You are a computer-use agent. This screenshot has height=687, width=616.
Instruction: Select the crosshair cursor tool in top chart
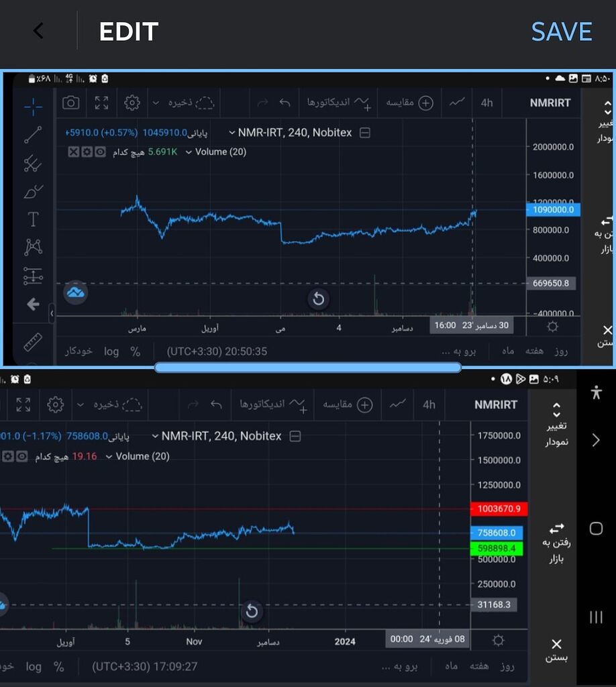33,107
